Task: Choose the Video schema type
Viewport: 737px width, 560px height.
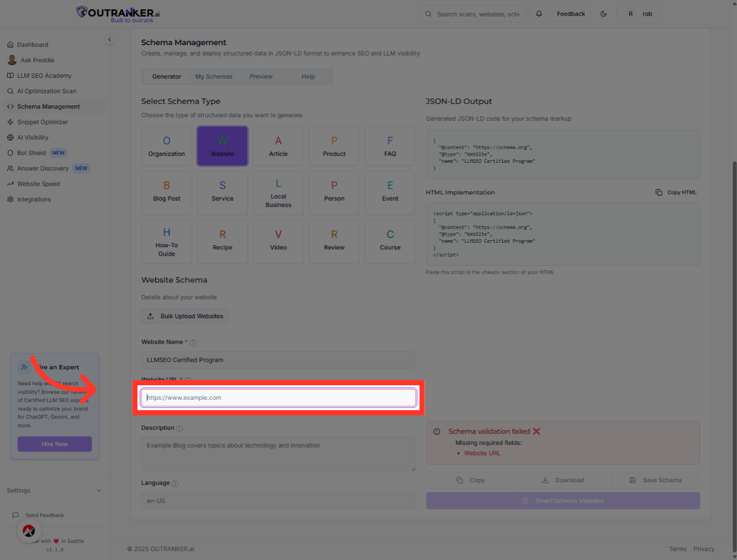Action: (x=278, y=242)
